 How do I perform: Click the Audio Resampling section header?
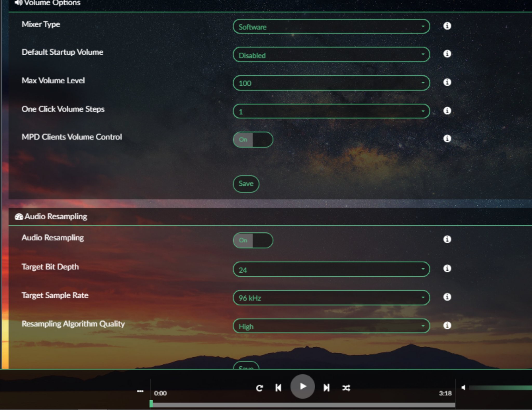(51, 217)
